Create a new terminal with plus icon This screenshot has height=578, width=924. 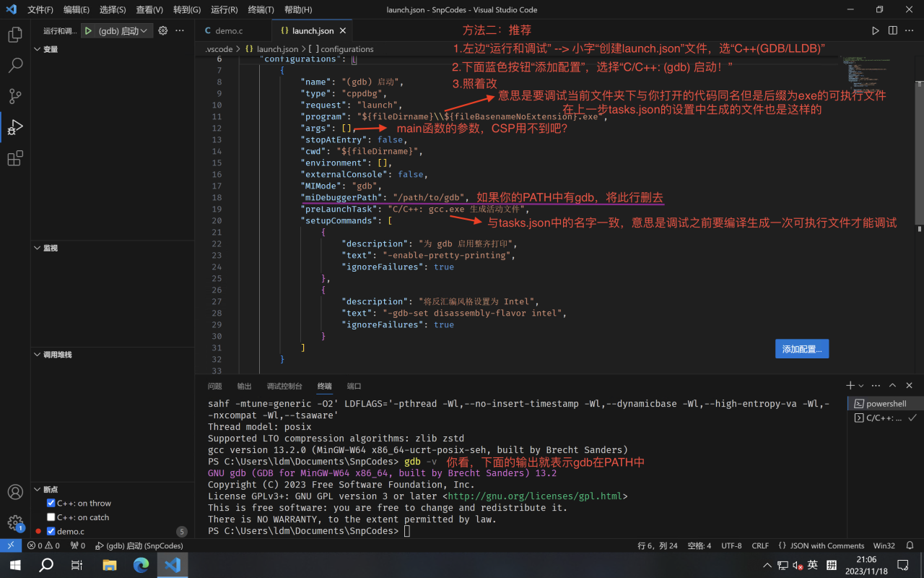(x=850, y=386)
